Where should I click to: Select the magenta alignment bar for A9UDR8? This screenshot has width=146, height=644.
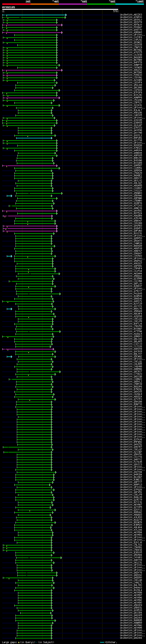28,216
